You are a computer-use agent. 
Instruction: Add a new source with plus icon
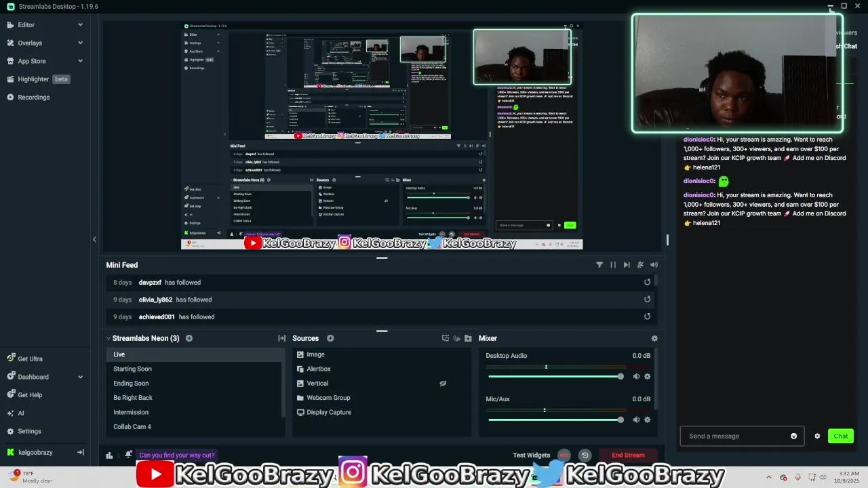[330, 338]
